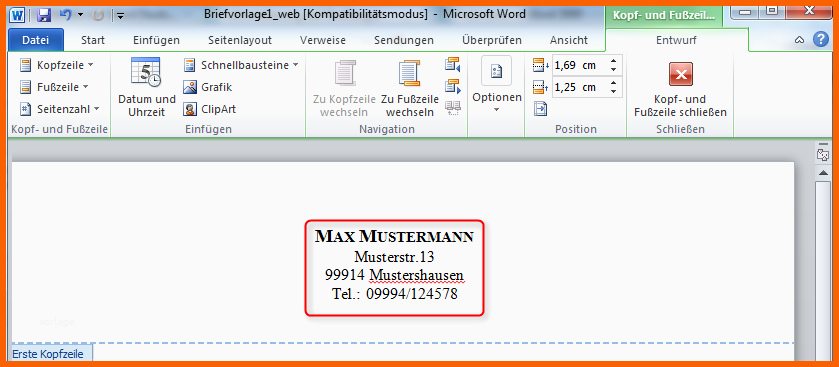Image resolution: width=839 pixels, height=367 pixels.
Task: Decrease the 1,25 cm footer distance
Action: click(x=614, y=92)
